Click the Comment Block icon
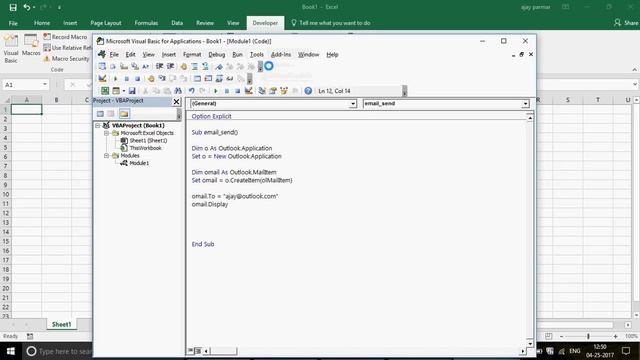This screenshot has height=360, width=640. click(195, 67)
